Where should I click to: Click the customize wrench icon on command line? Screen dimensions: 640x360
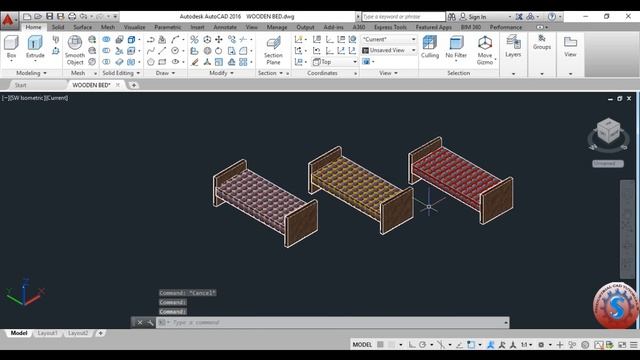pyautogui.click(x=150, y=322)
